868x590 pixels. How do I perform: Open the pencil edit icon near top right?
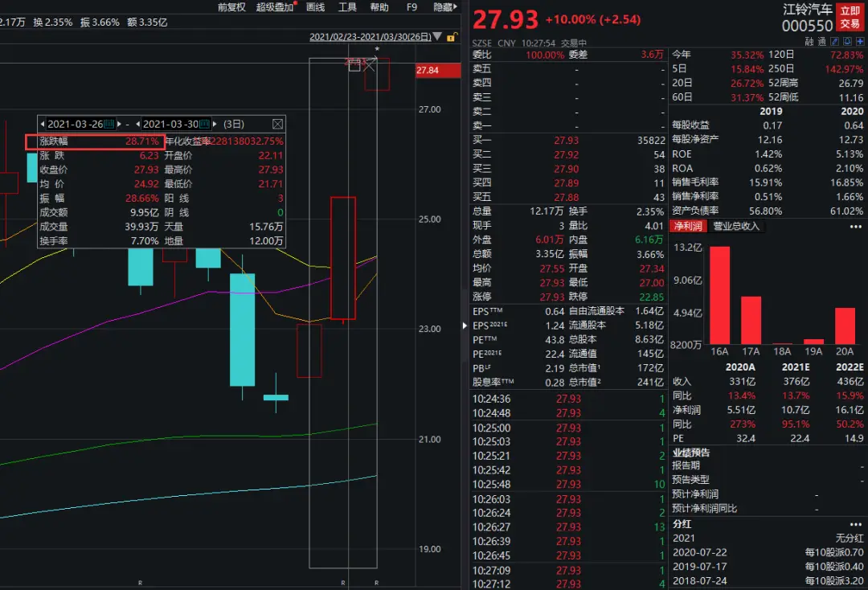(x=834, y=41)
